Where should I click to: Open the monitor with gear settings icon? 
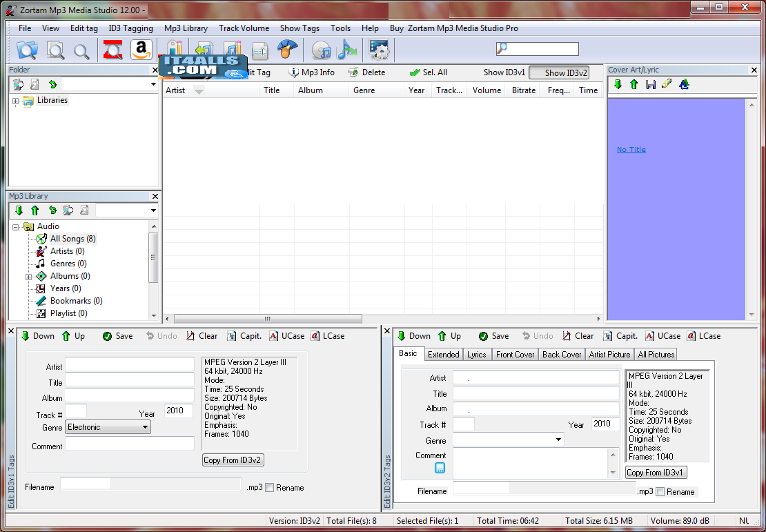pos(379,50)
